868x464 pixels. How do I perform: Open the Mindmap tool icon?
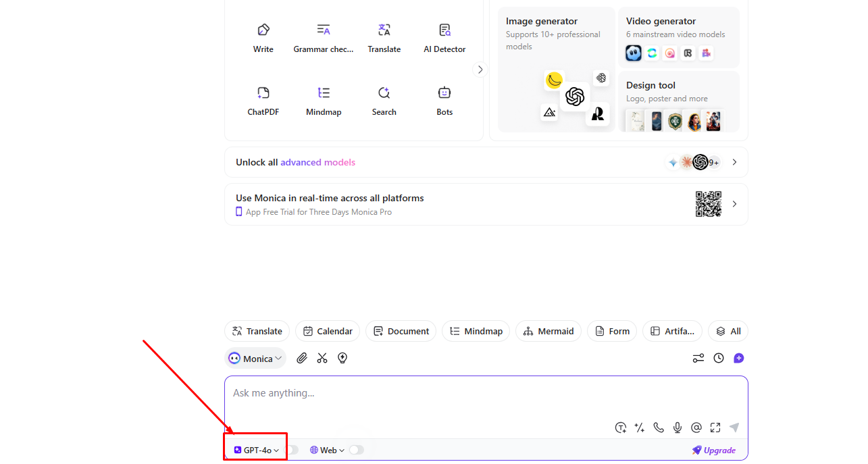click(323, 100)
